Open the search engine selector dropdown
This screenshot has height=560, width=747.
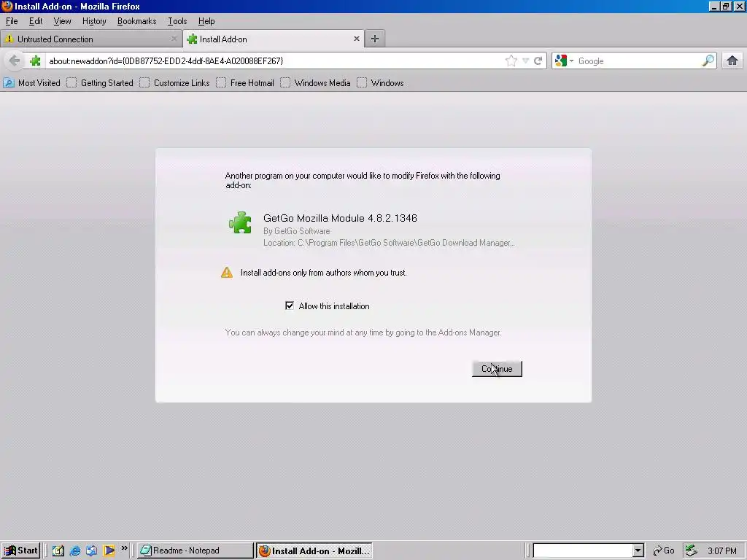coord(565,61)
